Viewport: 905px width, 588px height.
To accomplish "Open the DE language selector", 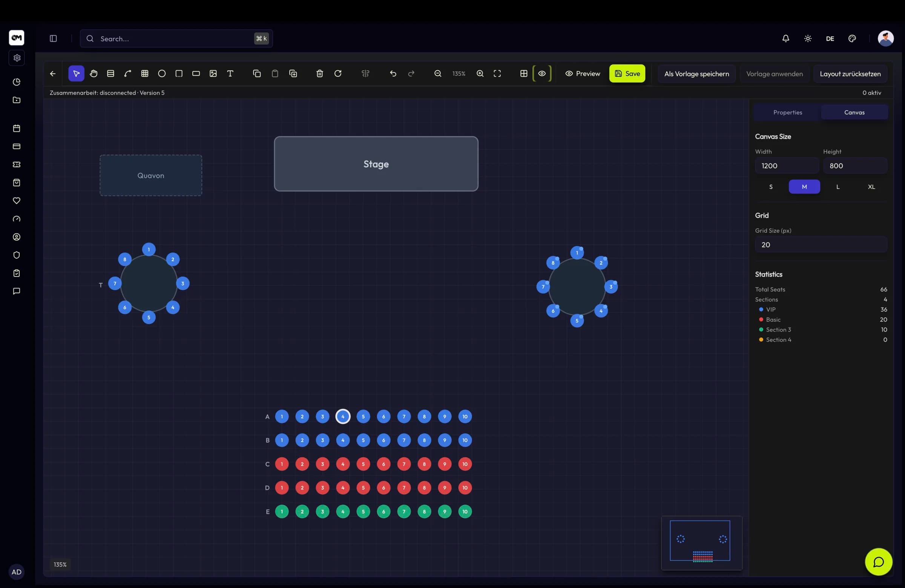I will pyautogui.click(x=830, y=38).
